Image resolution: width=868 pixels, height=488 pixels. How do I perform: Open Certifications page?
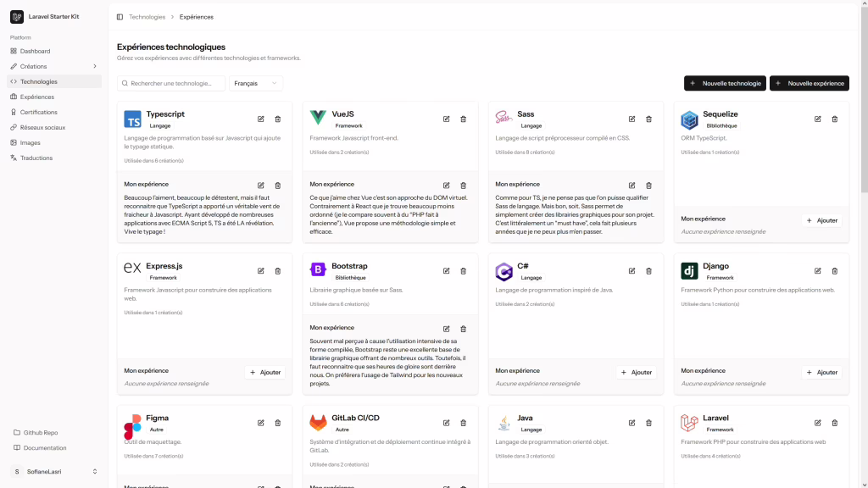(53, 113)
